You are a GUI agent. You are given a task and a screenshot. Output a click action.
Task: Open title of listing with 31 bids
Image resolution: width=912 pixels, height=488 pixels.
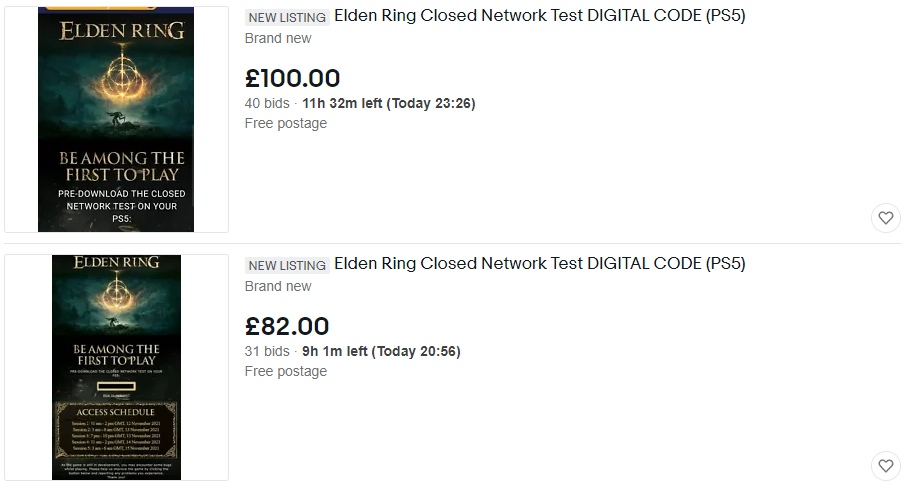539,264
